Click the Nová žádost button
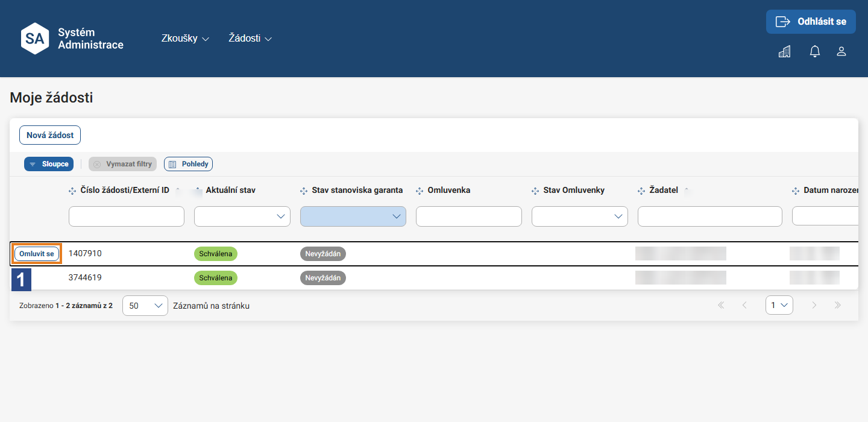 pyautogui.click(x=50, y=135)
